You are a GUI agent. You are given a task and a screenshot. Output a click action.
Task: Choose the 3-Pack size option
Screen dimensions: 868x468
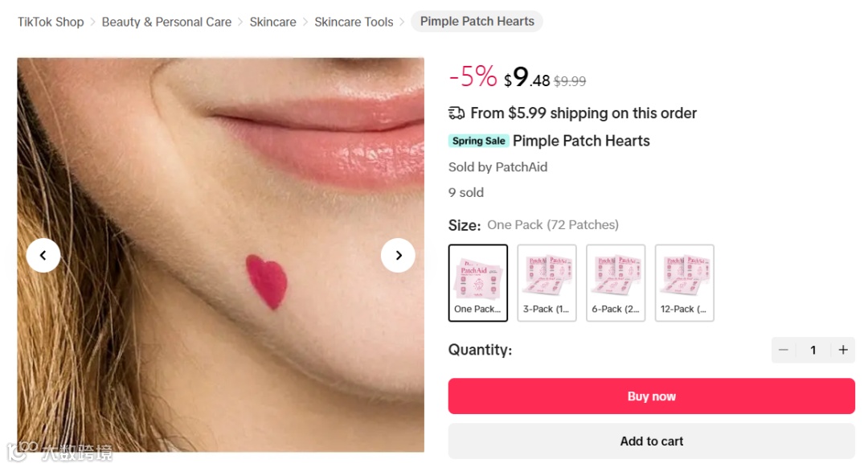pos(547,283)
